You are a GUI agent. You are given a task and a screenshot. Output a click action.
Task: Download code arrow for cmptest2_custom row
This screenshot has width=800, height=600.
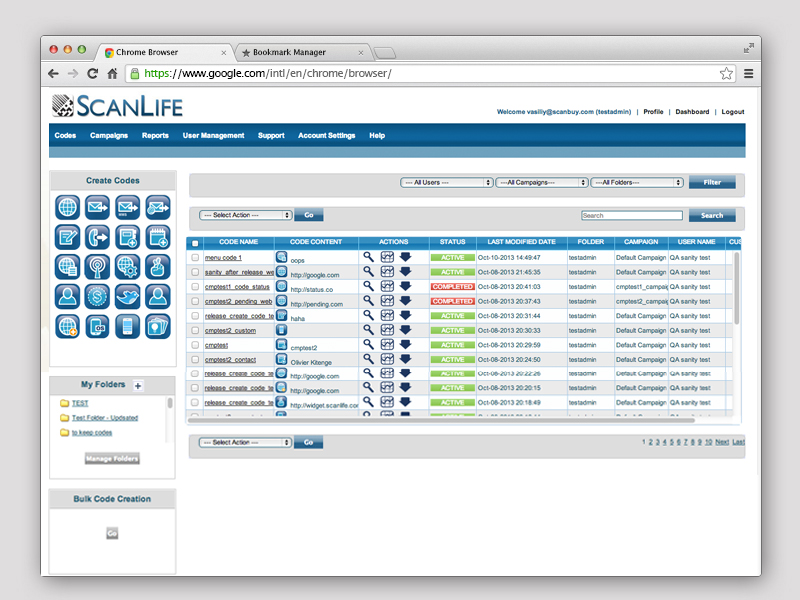(x=405, y=329)
